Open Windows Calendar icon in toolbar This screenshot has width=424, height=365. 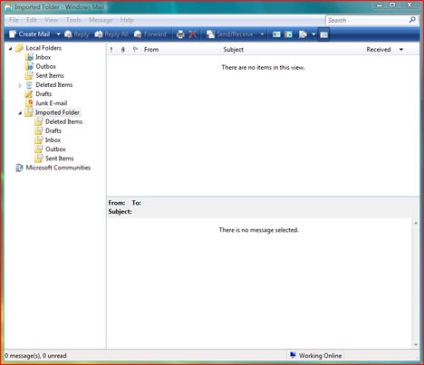289,34
